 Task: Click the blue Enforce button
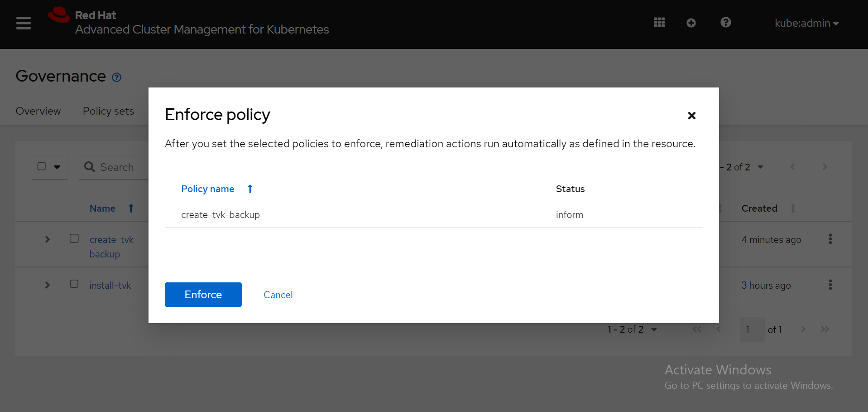(x=203, y=295)
